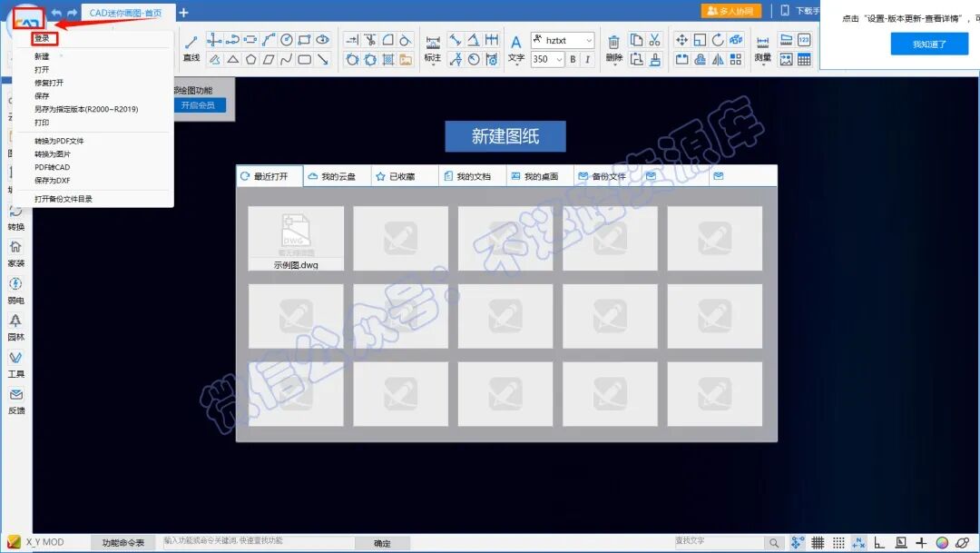Screen dimensions: 980x553
Task: Toggle dotted grid snap in status bar
Action: point(838,542)
